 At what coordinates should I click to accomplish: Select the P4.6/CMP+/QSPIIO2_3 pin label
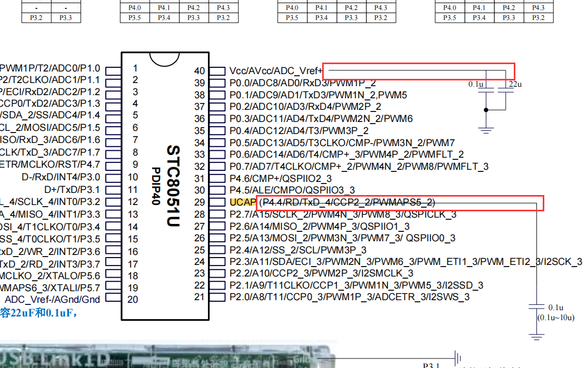pyautogui.click(x=281, y=179)
